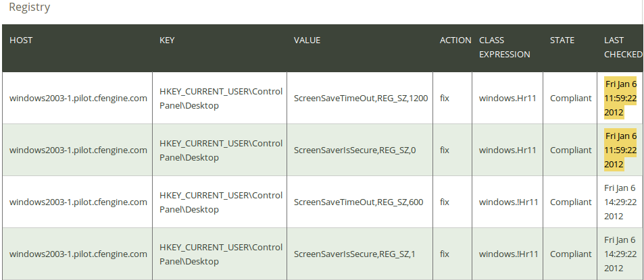The height and width of the screenshot is (280, 644).
Task: Click Compliant state in third row
Action: 571,202
